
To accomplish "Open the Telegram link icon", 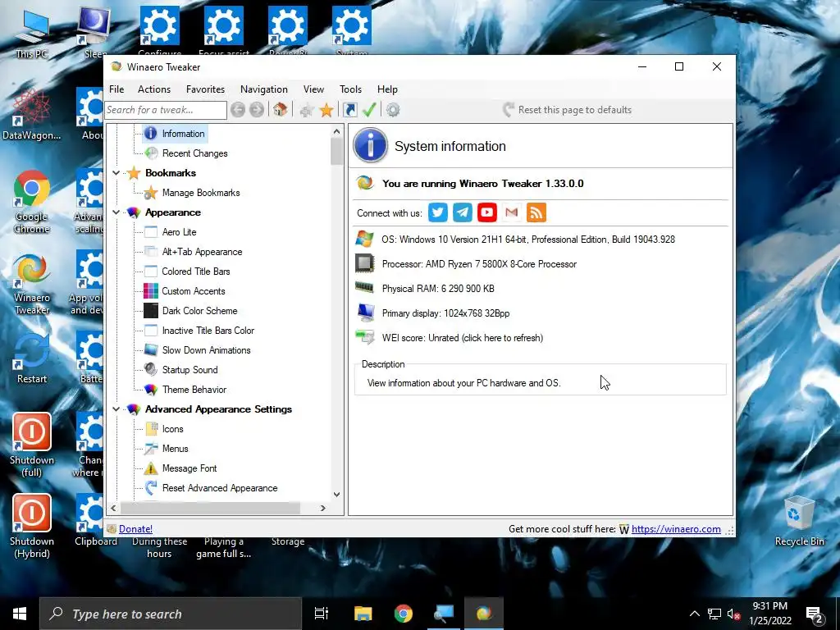I will 463,212.
